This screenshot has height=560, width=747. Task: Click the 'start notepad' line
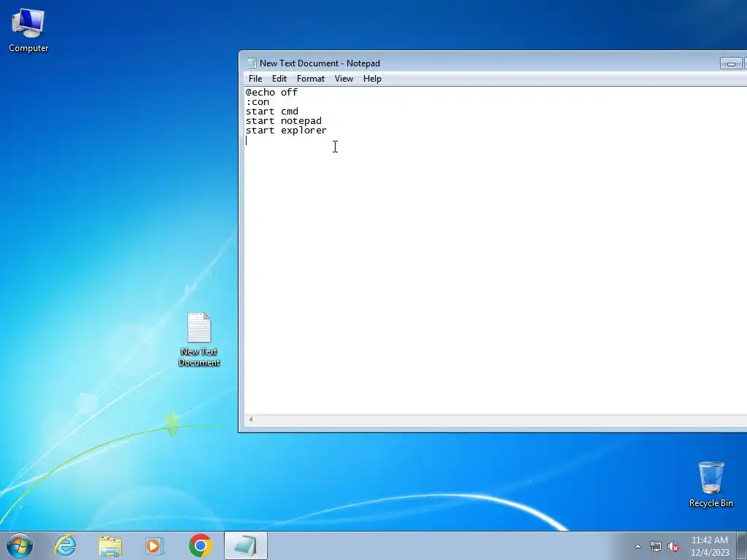(x=284, y=121)
